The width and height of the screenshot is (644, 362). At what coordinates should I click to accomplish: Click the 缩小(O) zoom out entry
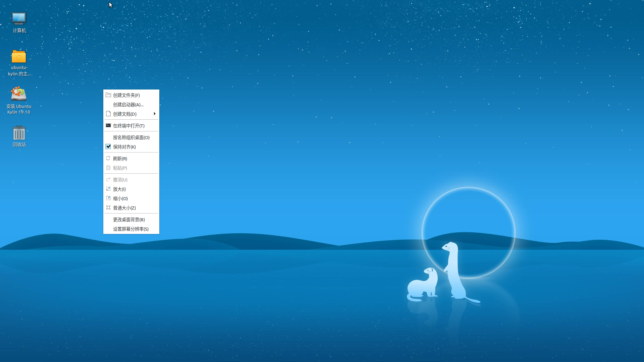click(x=131, y=198)
